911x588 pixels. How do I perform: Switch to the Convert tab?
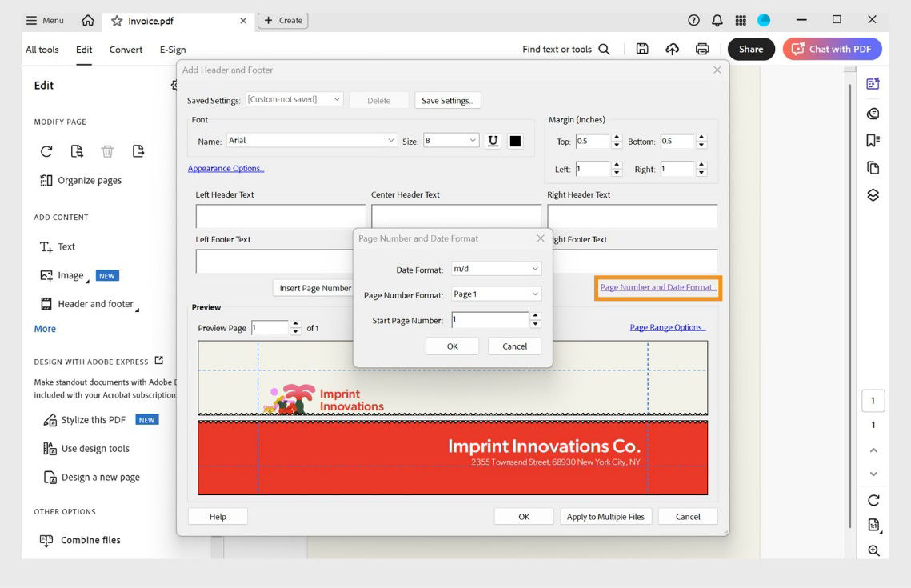pos(126,49)
